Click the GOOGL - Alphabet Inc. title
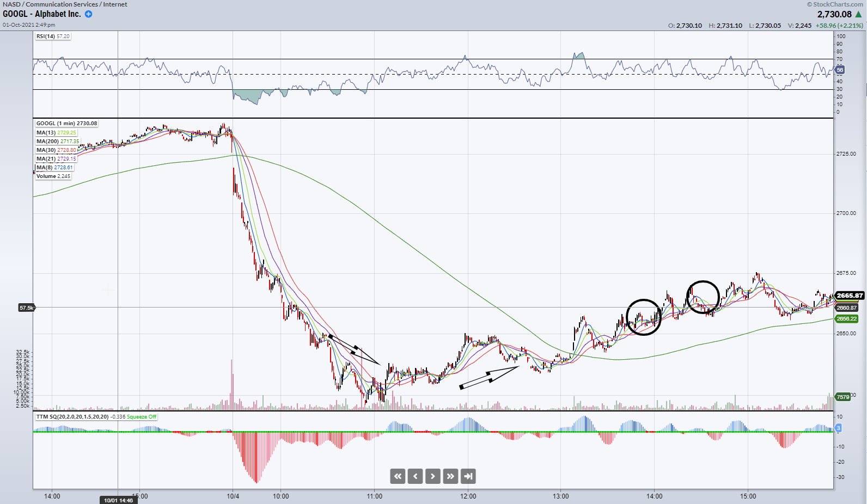 click(x=42, y=14)
